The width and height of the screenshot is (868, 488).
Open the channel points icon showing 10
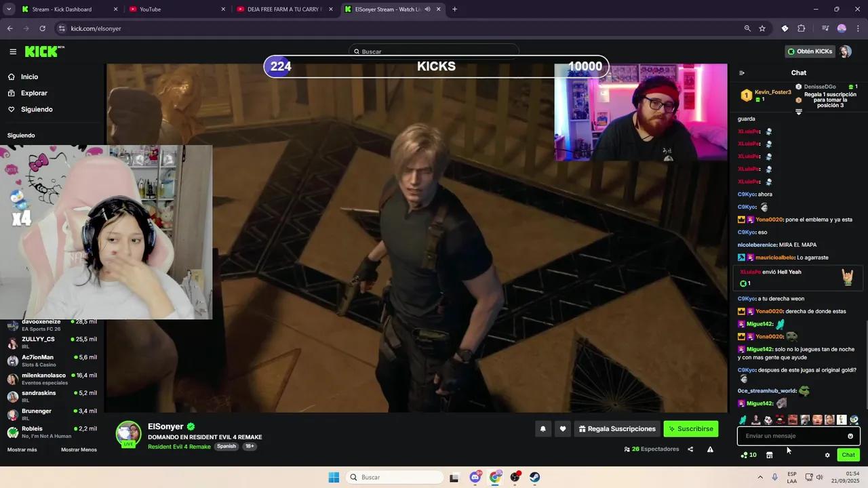(749, 455)
